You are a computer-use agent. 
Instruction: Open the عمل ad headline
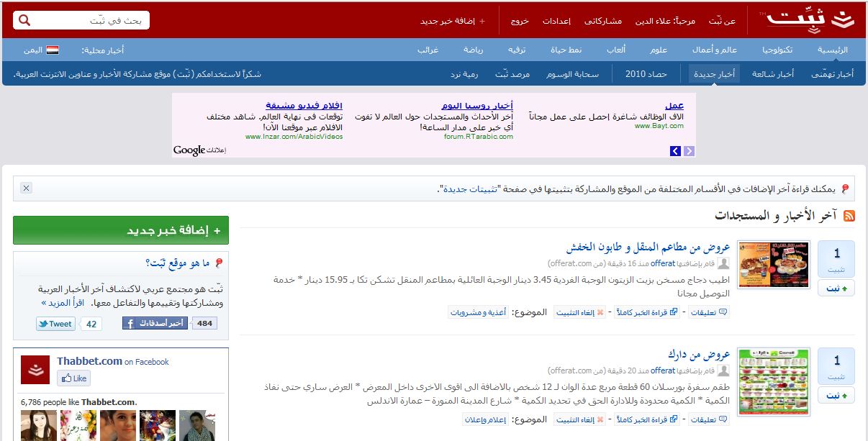point(675,106)
